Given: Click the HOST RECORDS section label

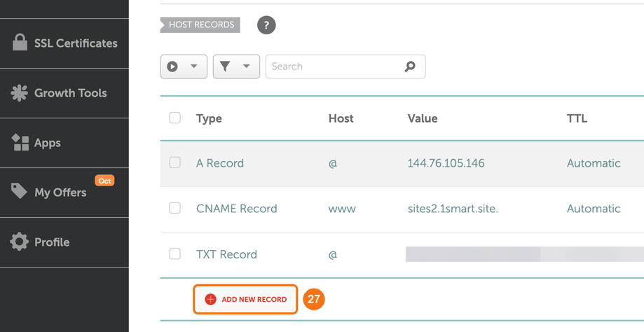Looking at the screenshot, I should (200, 25).
